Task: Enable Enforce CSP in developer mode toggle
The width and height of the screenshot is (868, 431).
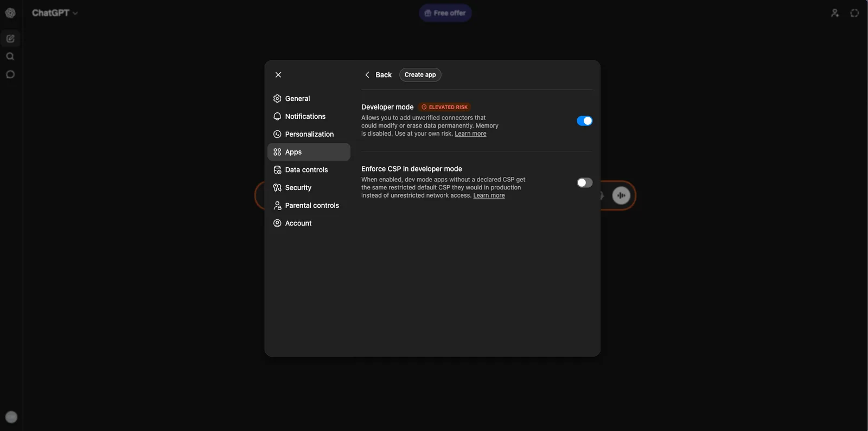Action: click(x=584, y=183)
